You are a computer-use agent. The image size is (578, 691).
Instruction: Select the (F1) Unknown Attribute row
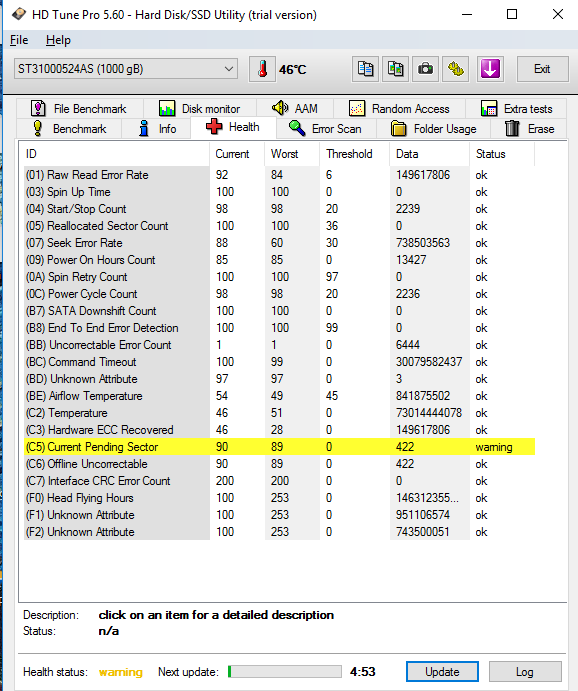(279, 515)
